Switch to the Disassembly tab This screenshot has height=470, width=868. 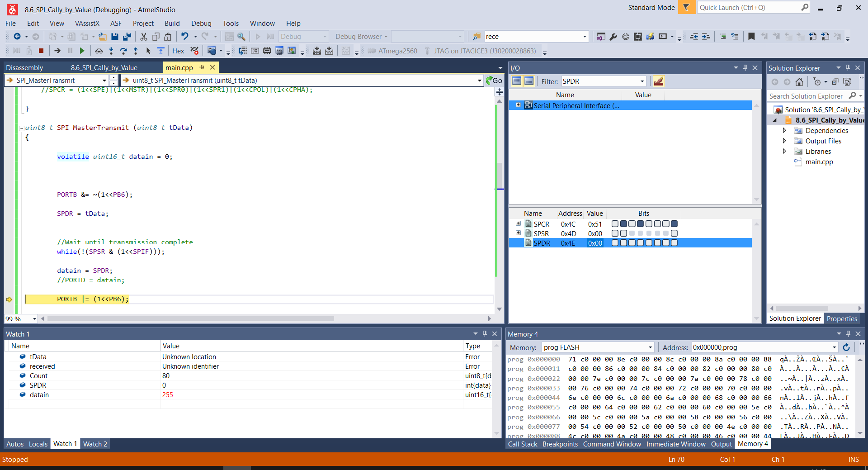coord(24,68)
